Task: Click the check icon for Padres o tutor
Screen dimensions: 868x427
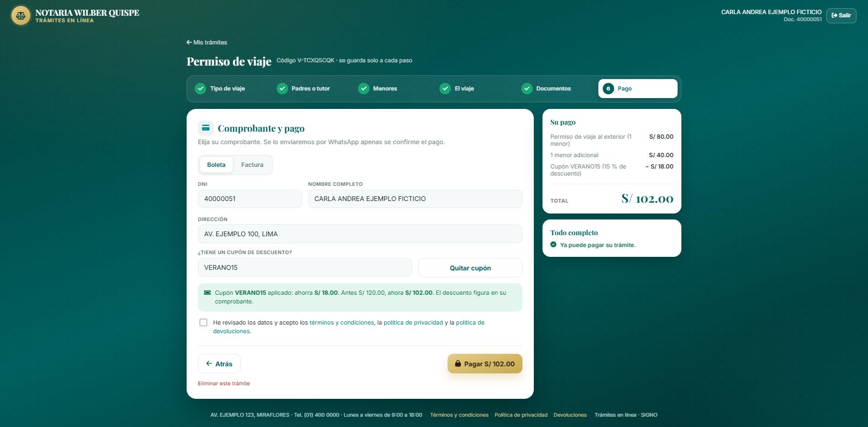Action: point(282,88)
